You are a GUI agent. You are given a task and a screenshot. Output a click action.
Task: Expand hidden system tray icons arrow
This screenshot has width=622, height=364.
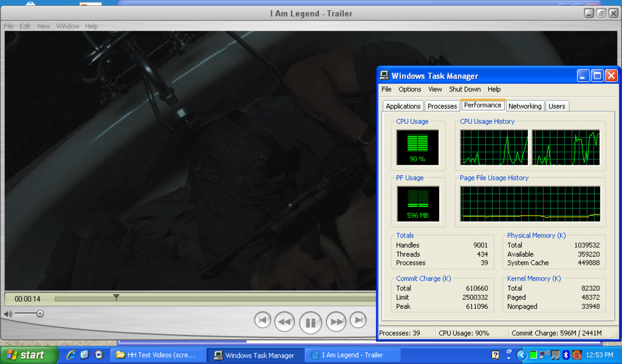(x=521, y=355)
